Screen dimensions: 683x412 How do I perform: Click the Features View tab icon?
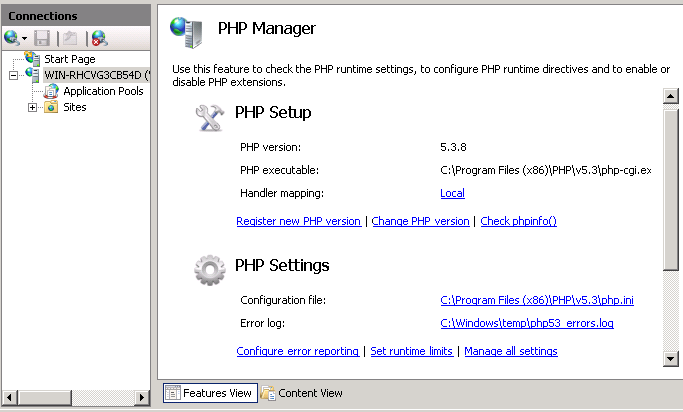pyautogui.click(x=173, y=393)
